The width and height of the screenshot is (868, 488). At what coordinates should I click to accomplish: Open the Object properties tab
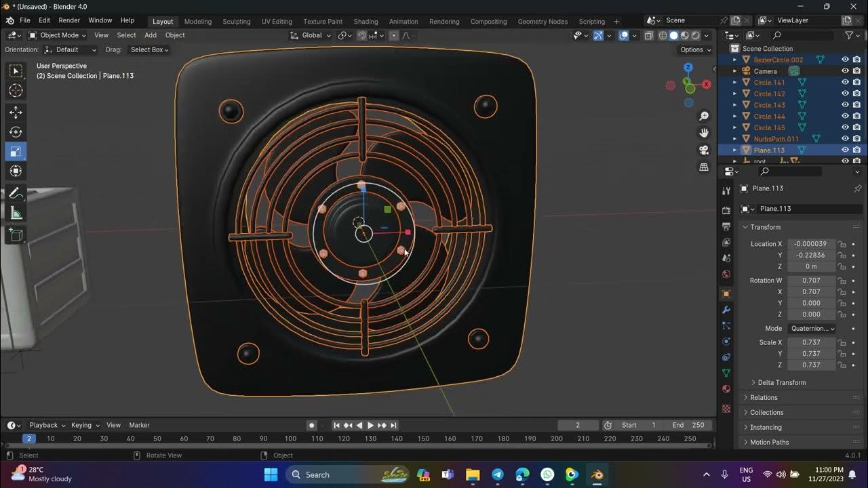726,293
